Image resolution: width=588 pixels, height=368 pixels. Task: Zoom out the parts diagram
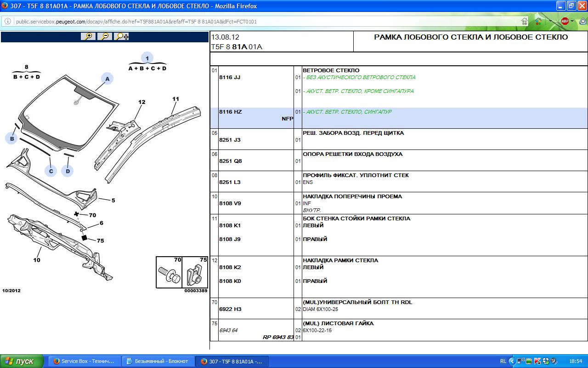pos(105,36)
